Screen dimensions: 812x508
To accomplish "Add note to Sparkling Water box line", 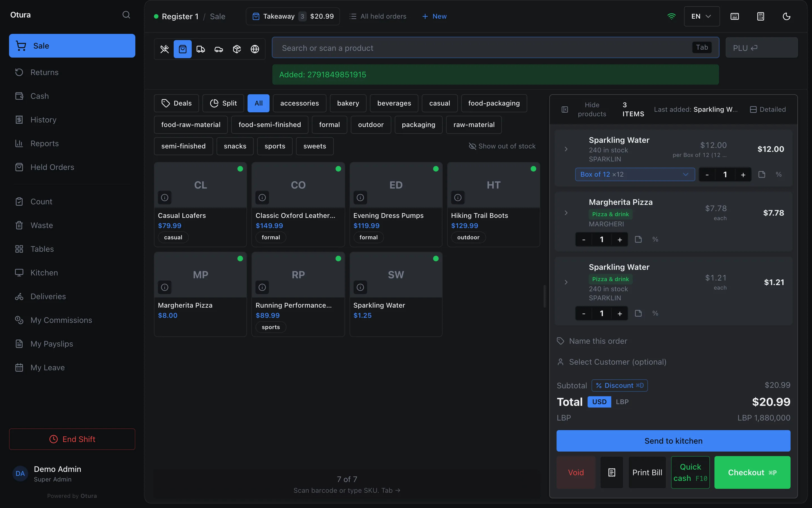I will click(x=762, y=175).
